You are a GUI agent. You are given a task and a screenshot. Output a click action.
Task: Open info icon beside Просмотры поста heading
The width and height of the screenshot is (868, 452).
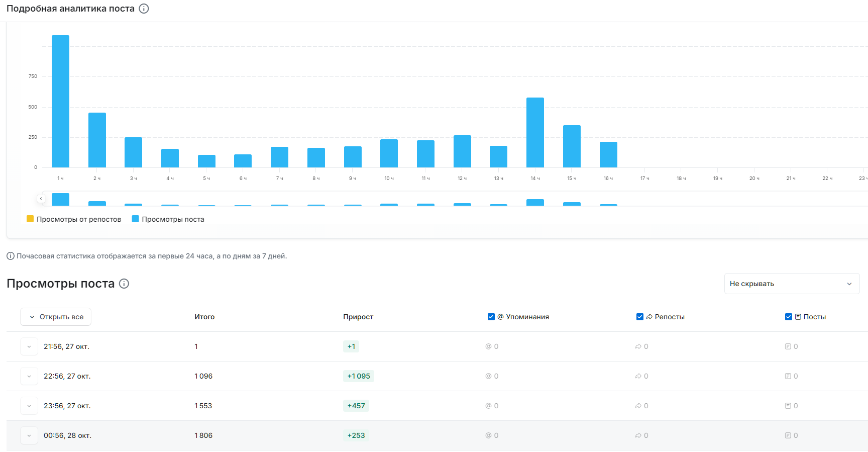(124, 284)
